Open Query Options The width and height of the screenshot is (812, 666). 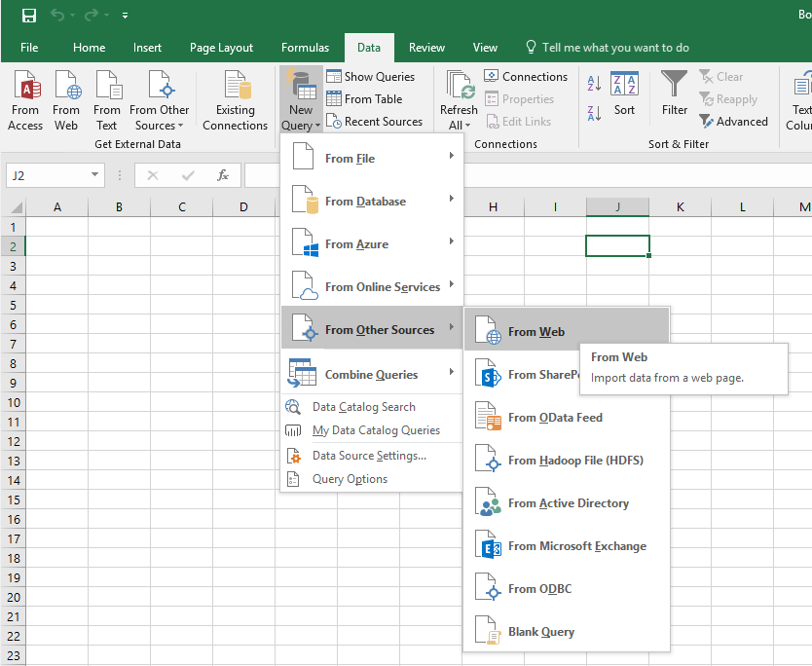[371, 479]
